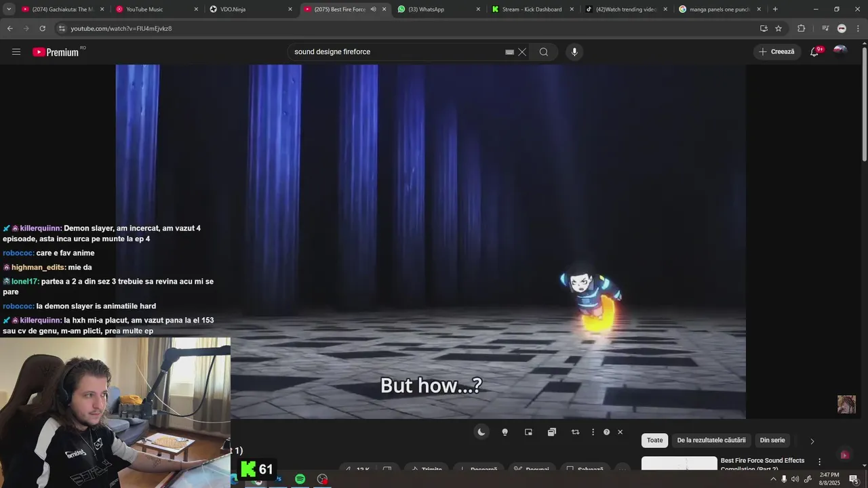Viewport: 868px width, 488px height.
Task: Click the address bar URL
Action: (x=121, y=28)
